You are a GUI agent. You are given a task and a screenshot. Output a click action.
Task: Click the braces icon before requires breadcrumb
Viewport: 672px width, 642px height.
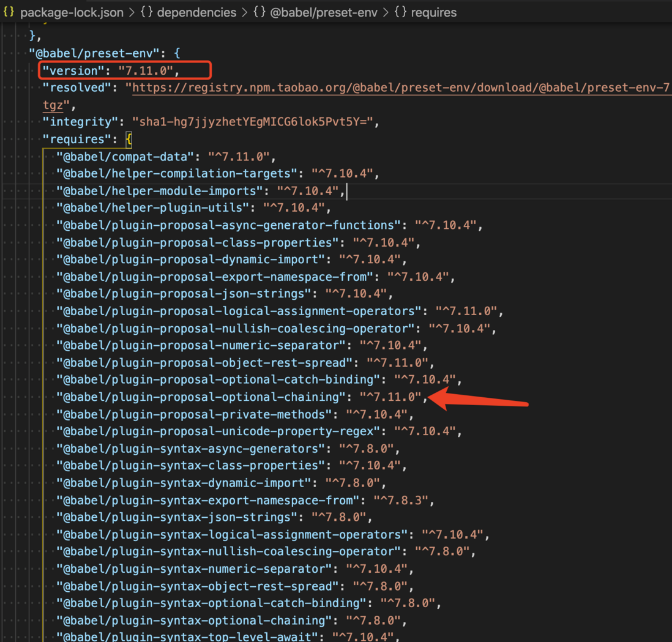[400, 12]
